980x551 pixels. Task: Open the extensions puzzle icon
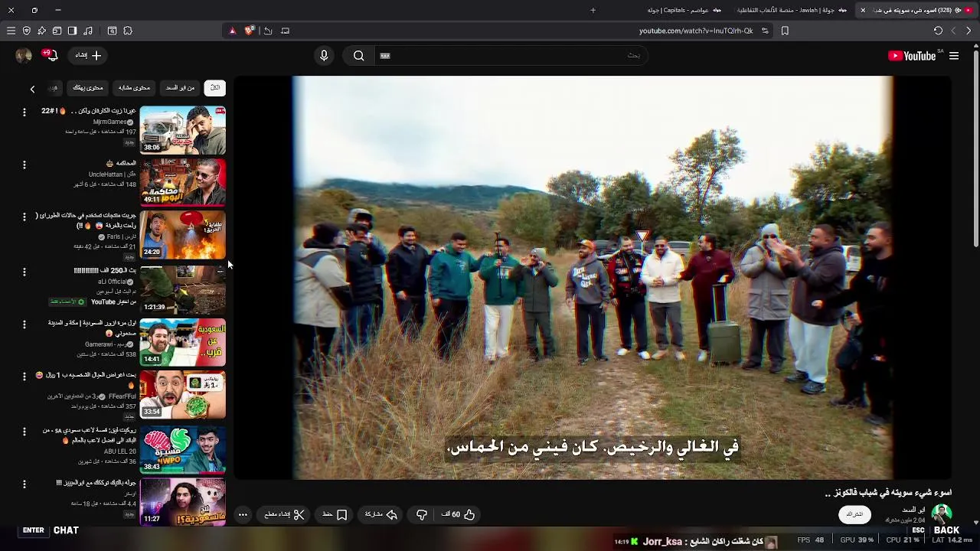[x=128, y=31]
